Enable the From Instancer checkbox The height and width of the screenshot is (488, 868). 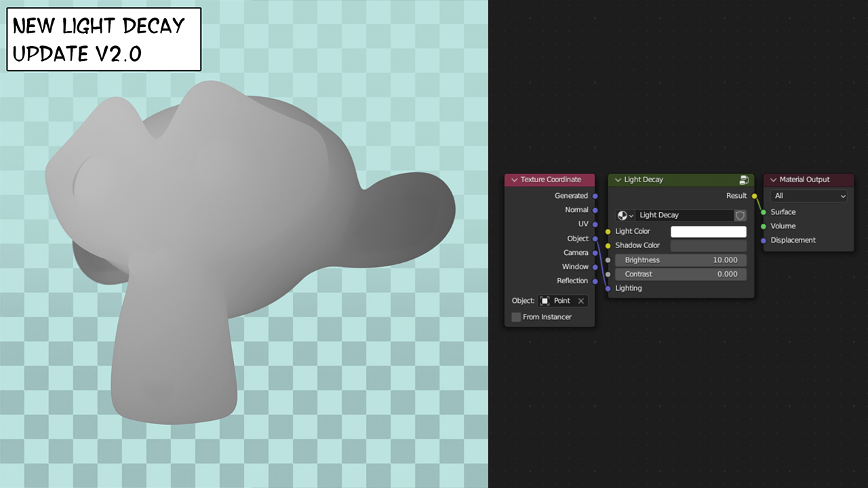click(516, 317)
